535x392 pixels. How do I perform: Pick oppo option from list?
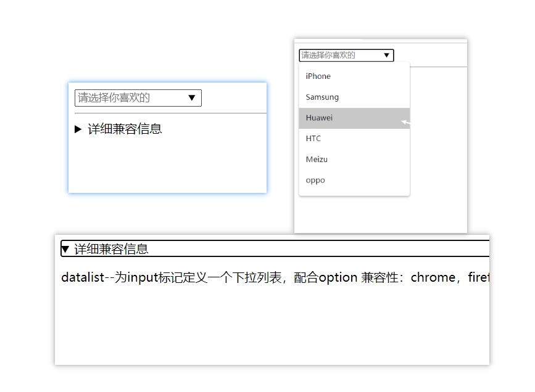coord(354,181)
